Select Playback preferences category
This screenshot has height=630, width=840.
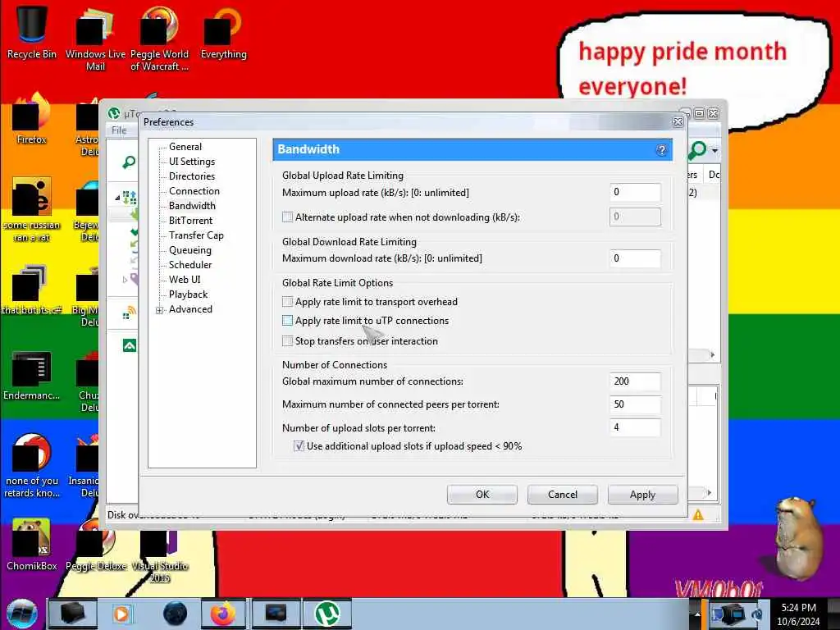pos(188,294)
